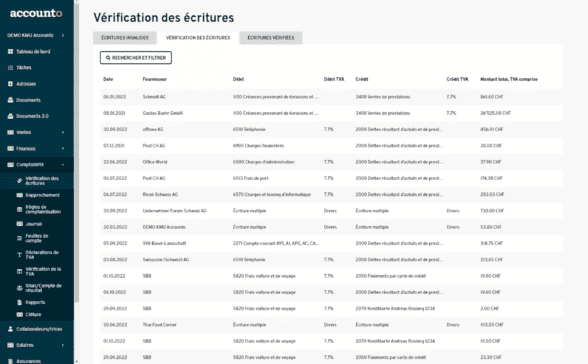
Task: Open Collaborateurs/trices link
Action: coord(39,329)
